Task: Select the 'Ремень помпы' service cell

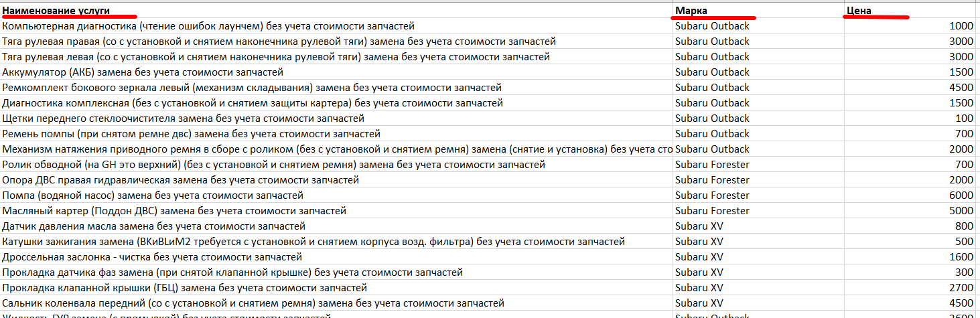Action: point(191,134)
